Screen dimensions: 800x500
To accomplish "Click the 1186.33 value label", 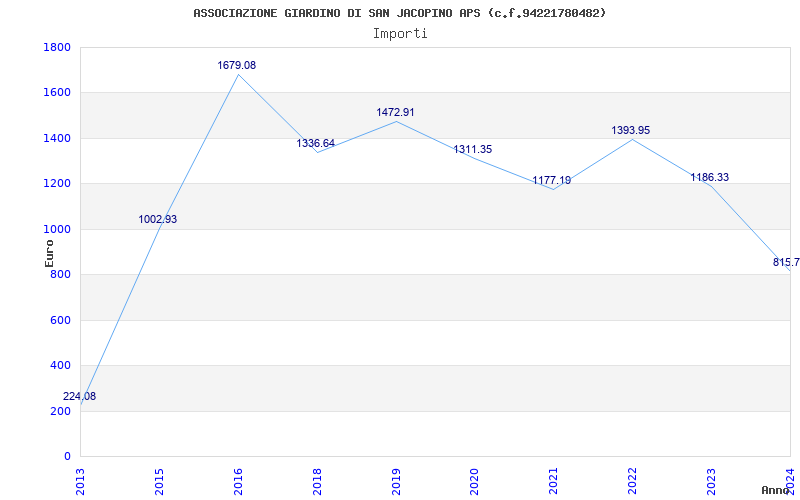I will 710,178.
